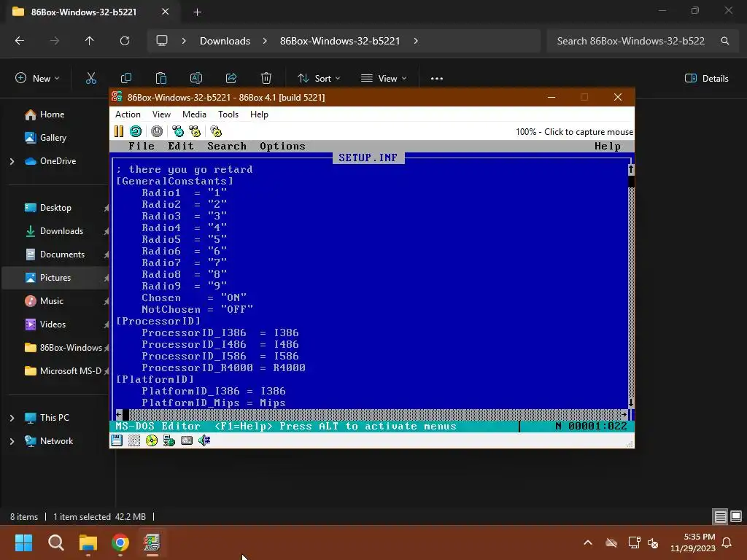This screenshot has width=747, height=560.
Task: Open Home in the navigation pane
Action: (52, 114)
